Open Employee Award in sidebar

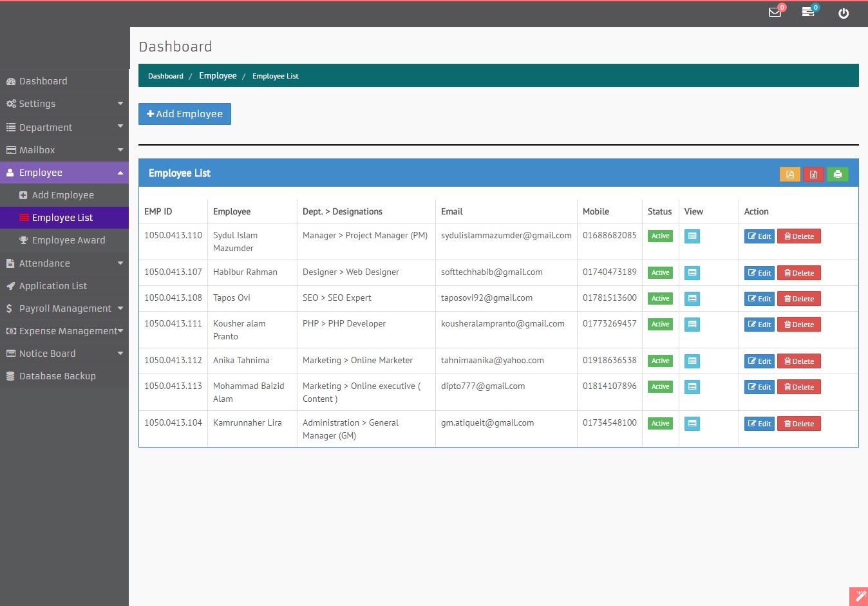[64, 240]
